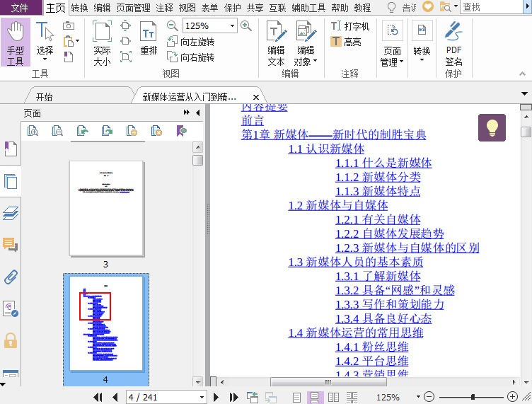Open the 文件 (File) menu
The width and height of the screenshot is (532, 404).
coord(19,8)
